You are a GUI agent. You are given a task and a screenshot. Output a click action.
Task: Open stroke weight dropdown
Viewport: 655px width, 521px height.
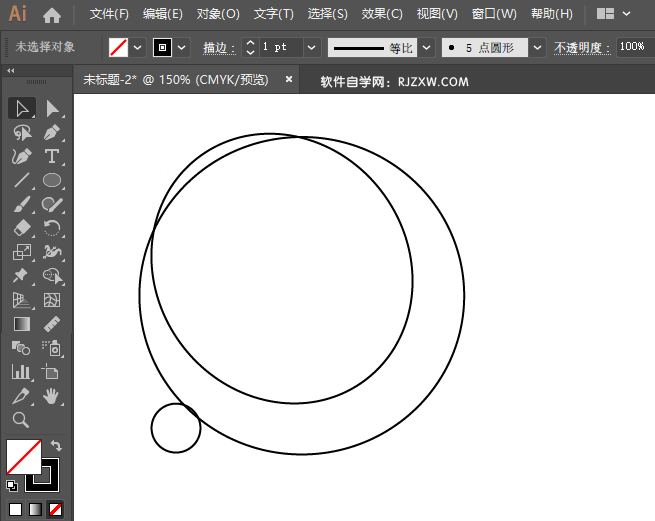point(312,48)
